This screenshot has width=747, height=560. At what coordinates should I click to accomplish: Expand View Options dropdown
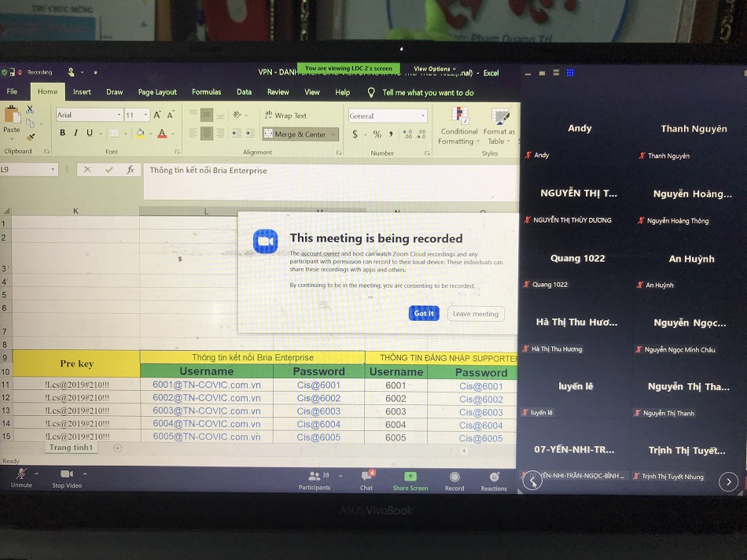(434, 69)
